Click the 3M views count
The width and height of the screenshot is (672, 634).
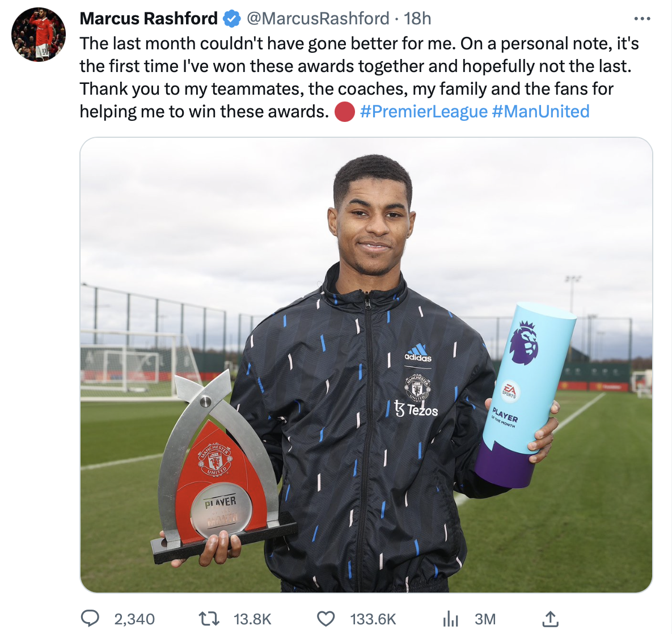485,619
